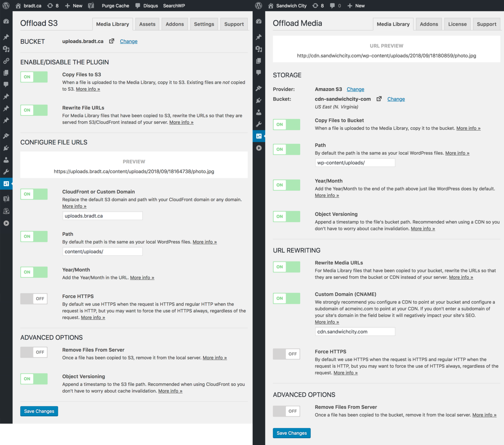Viewport: 504px width, 445px height.
Task: Save Changes in Offload Media
Action: point(292,433)
